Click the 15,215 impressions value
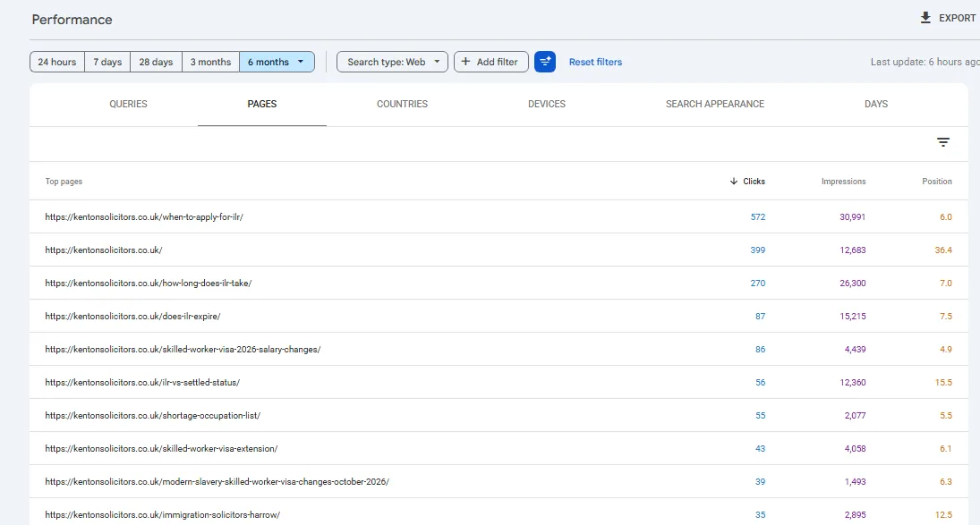The image size is (980, 525). [x=853, y=316]
